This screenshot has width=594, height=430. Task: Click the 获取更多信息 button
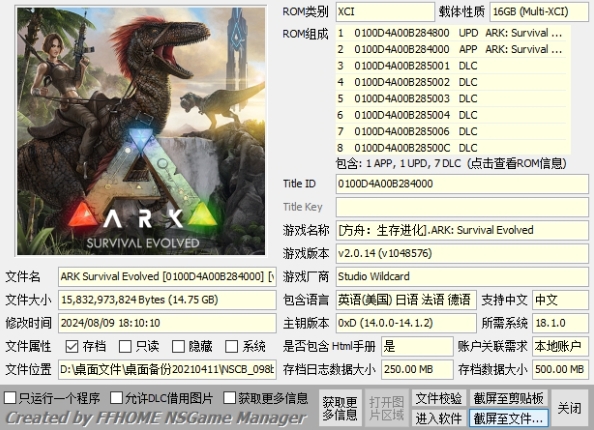(x=340, y=408)
